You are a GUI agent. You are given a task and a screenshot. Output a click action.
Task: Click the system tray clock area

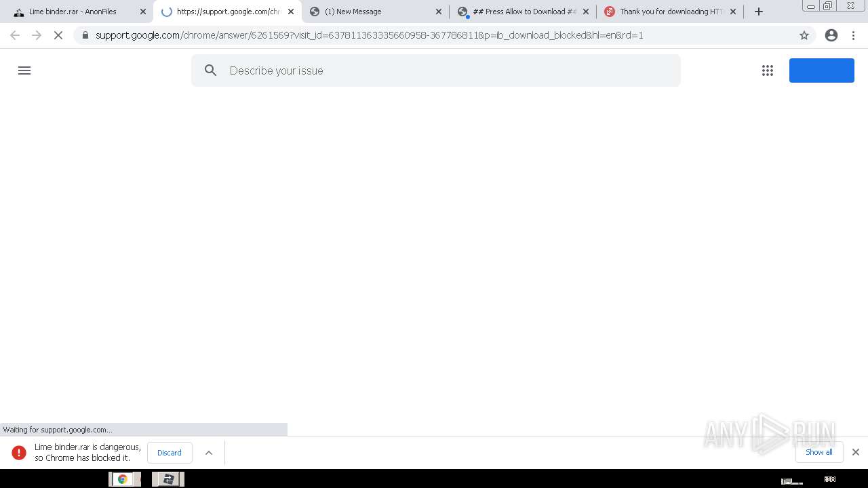830,479
